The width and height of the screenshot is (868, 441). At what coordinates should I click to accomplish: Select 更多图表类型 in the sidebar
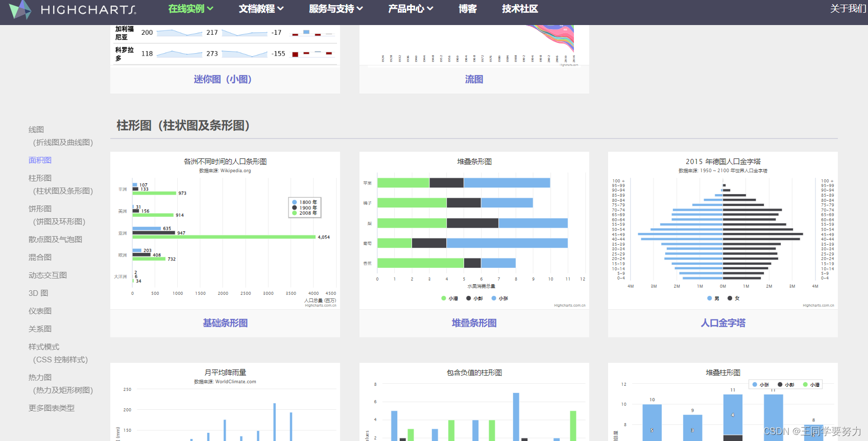coord(51,408)
